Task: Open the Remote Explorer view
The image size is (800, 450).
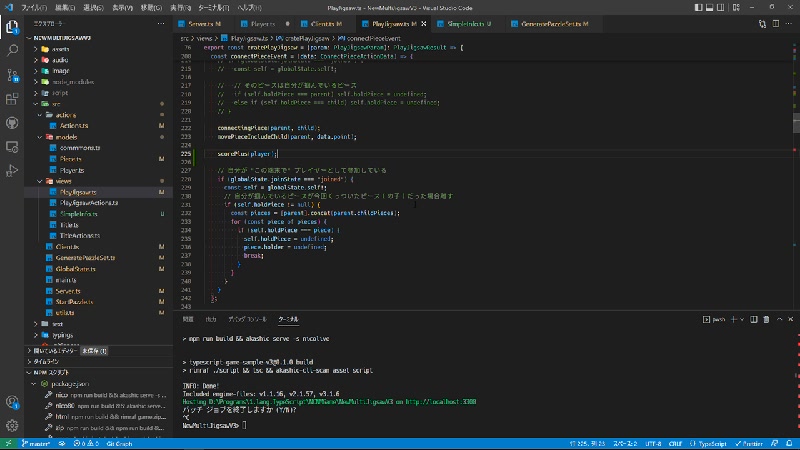Action: 12,147
